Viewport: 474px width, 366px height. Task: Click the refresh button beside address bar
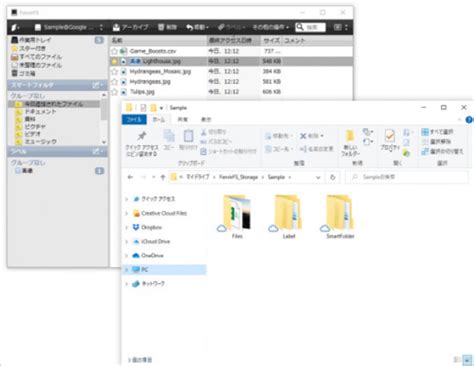tap(332, 177)
